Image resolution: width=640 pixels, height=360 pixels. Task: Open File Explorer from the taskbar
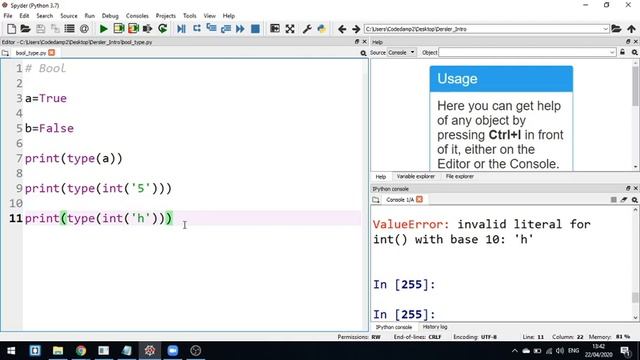click(58, 351)
